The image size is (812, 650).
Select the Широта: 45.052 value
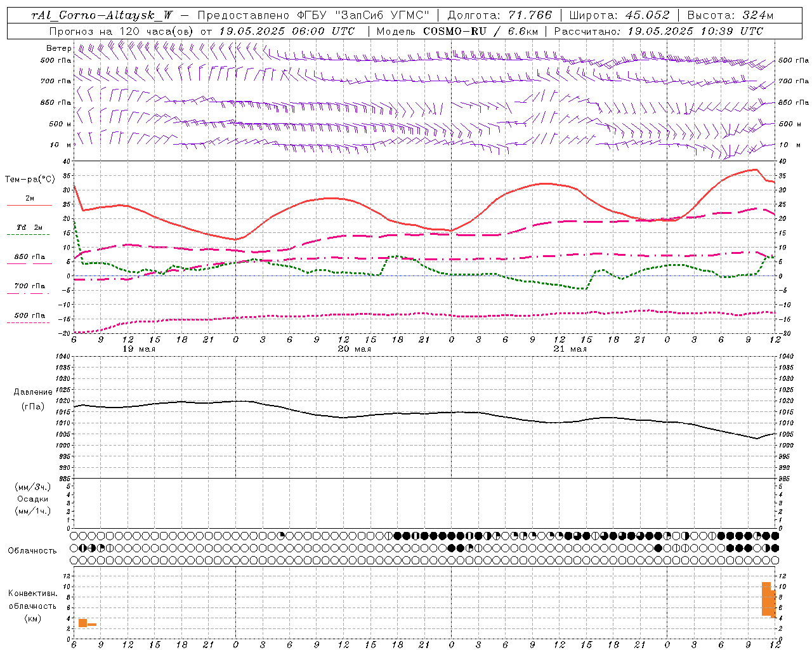[x=620, y=15]
